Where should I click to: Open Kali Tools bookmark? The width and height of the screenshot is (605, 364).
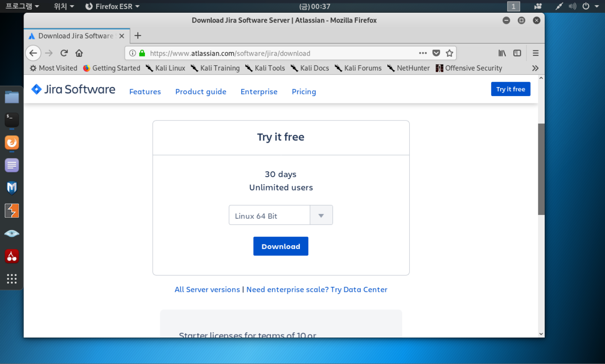[x=265, y=68]
